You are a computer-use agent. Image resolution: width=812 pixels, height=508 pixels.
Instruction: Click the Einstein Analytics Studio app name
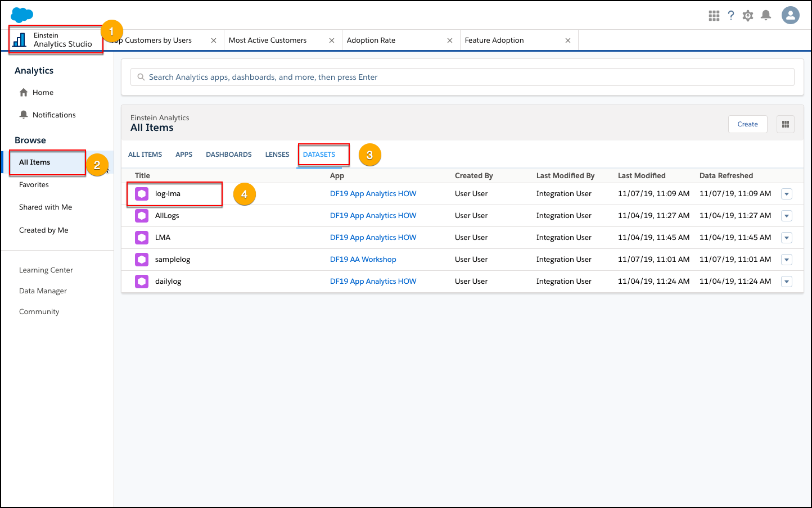pos(63,40)
